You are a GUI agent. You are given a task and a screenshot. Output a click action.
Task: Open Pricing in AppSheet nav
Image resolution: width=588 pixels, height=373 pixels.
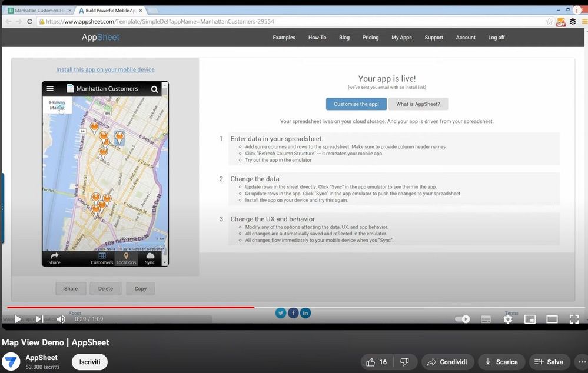tap(370, 38)
